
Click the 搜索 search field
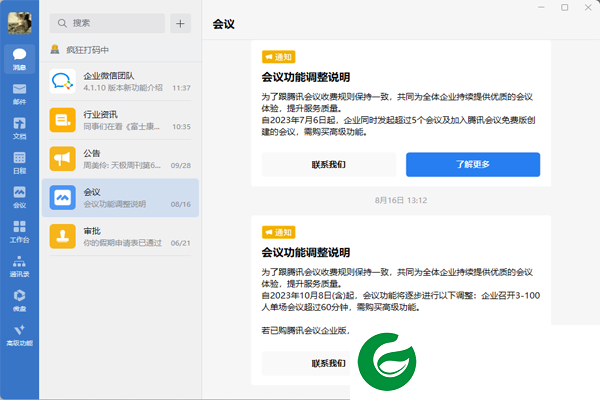tap(107, 23)
